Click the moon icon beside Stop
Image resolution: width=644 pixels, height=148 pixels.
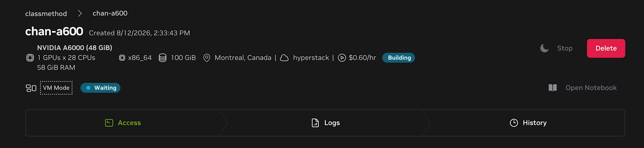coord(544,48)
